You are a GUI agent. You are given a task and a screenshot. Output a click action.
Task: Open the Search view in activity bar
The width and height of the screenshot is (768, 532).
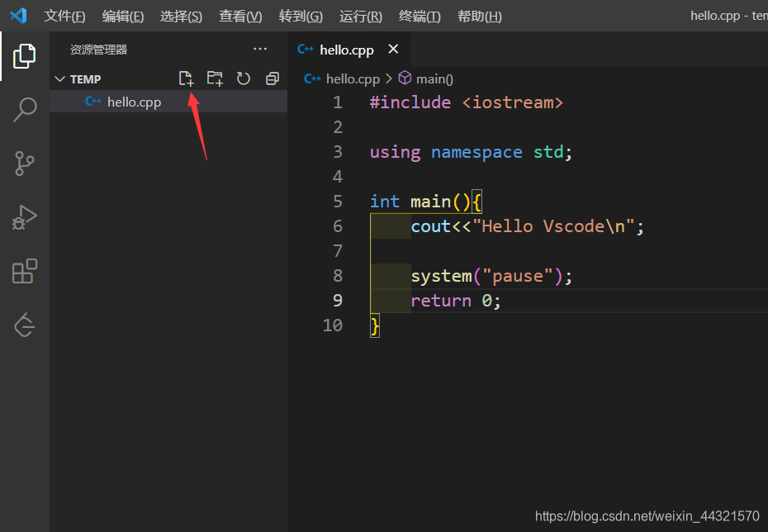point(24,109)
